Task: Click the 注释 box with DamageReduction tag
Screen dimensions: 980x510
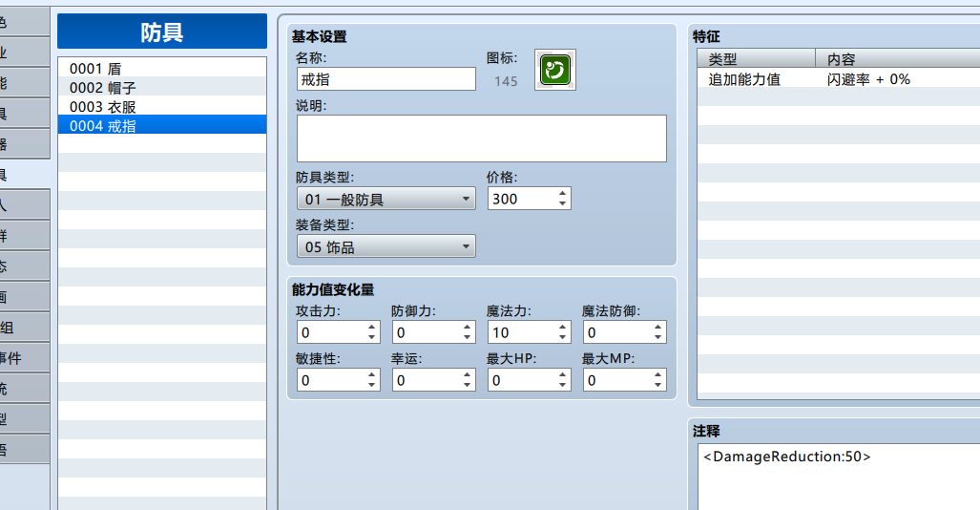Action: 839,477
